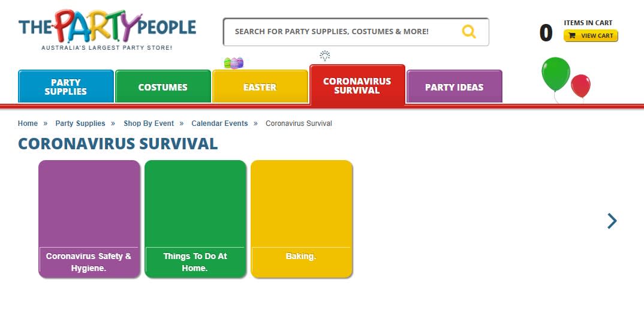Click the cart icon in View Cart
Screen dimensions: 644x310
[572, 36]
